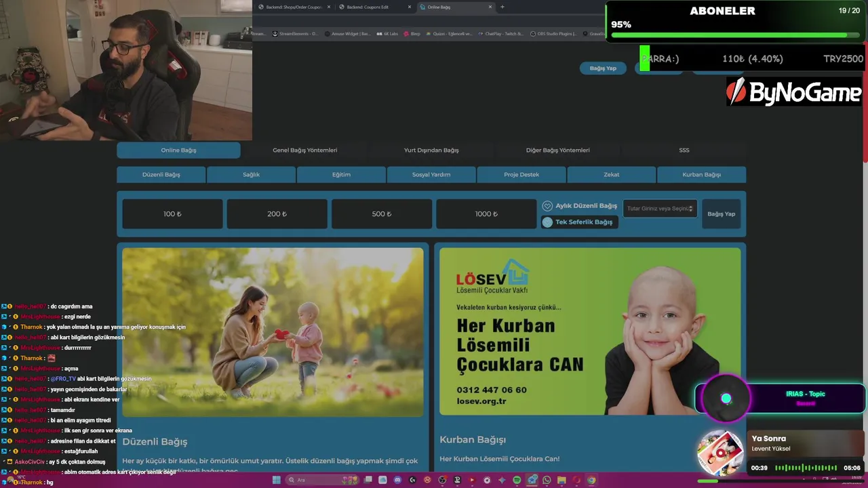Close the Backend Shops/Order Coupons tab

point(329,7)
